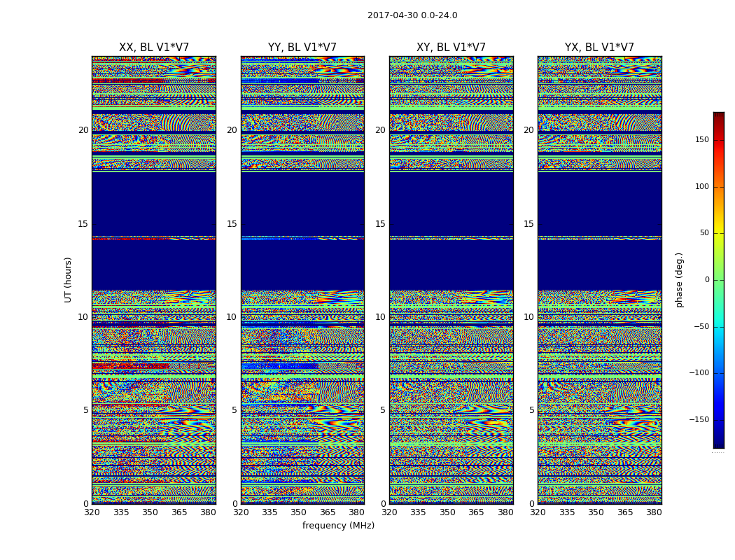The image size is (735, 560).
Task: Click the XX phase waterfall plot
Action: pyautogui.click(x=154, y=280)
